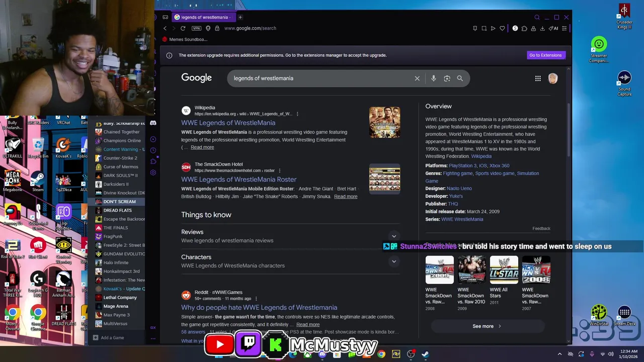This screenshot has height=362, width=644.
Task: Click Add a Game in Steam
Action: pos(109,338)
